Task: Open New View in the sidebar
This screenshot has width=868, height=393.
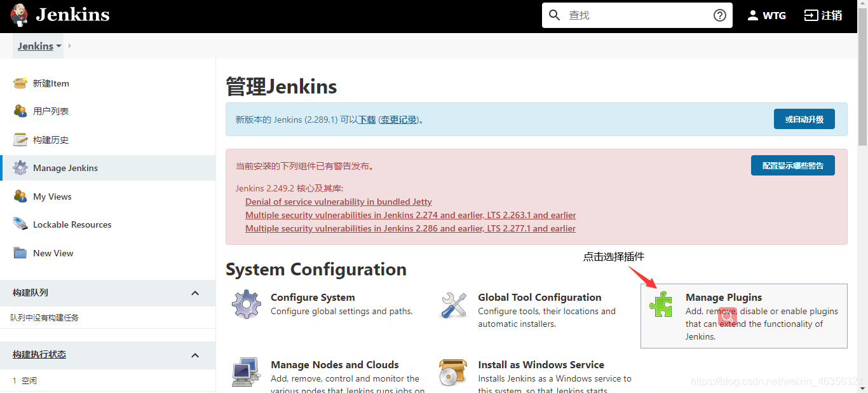Action: [53, 253]
